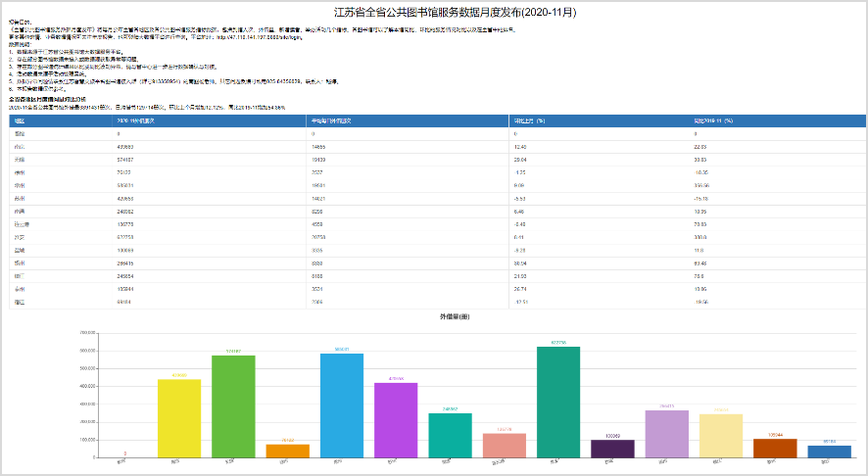
Task: Click the tallest teal-green bar labeled 622758
Action: pyautogui.click(x=558, y=402)
